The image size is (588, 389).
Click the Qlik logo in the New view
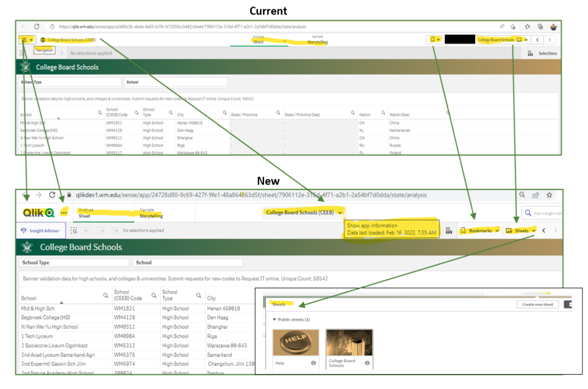pos(39,213)
